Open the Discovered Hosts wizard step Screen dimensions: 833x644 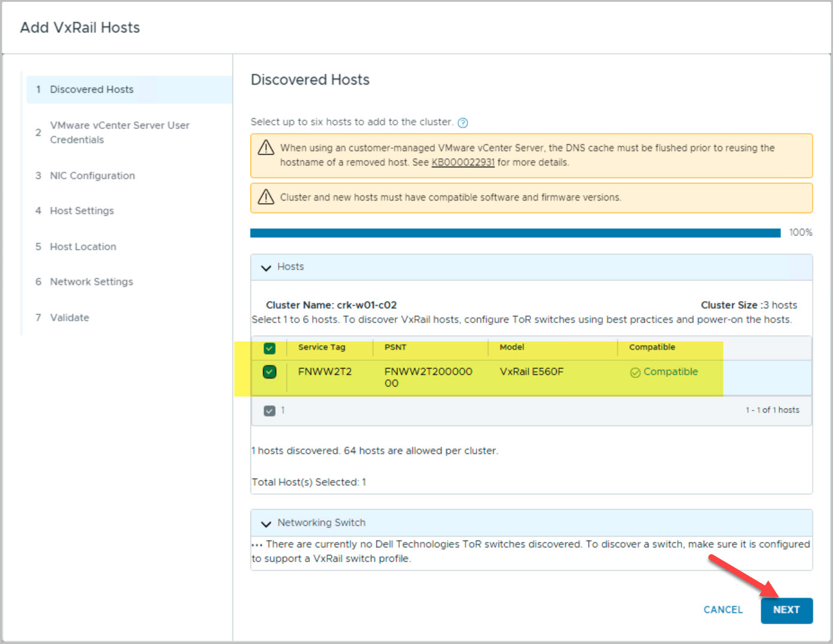92,89
